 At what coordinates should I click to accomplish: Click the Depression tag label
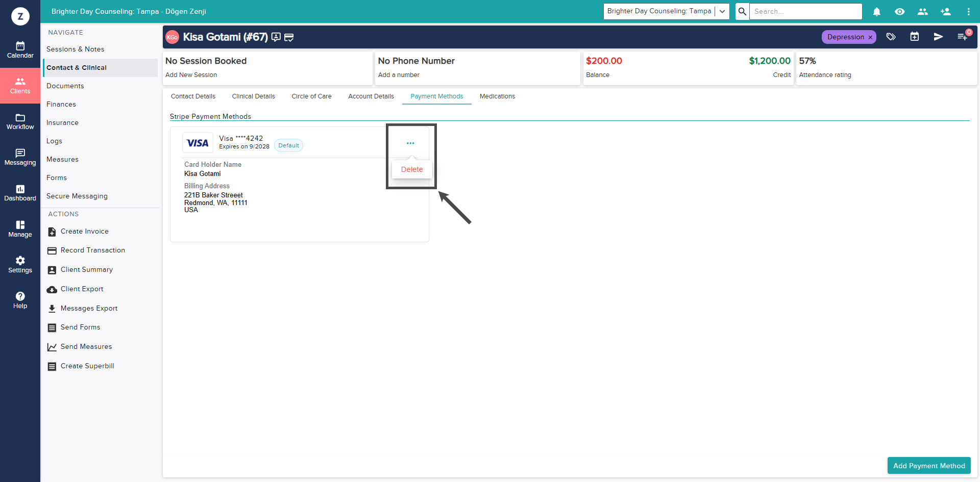pyautogui.click(x=845, y=37)
